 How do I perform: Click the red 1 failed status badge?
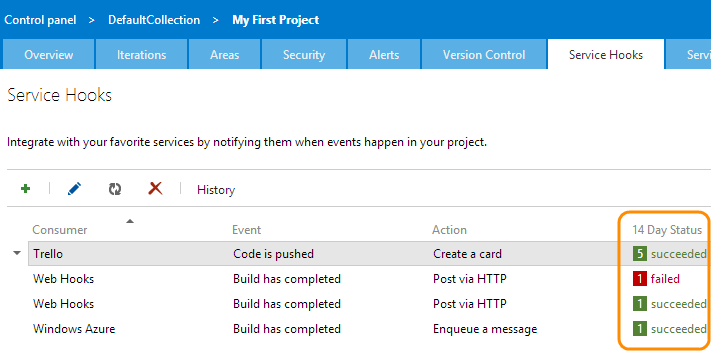(x=640, y=279)
